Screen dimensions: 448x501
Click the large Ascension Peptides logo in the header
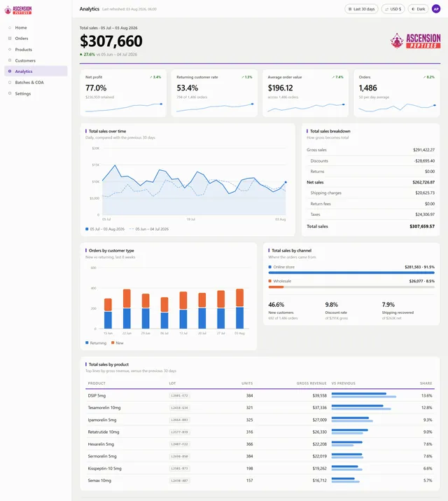[415, 41]
